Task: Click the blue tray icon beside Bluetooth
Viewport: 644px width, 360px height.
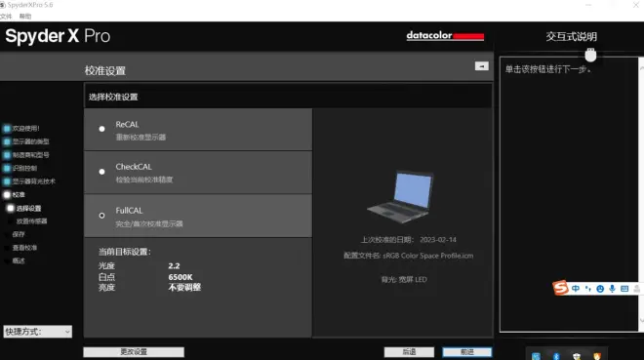Action: (x=536, y=356)
